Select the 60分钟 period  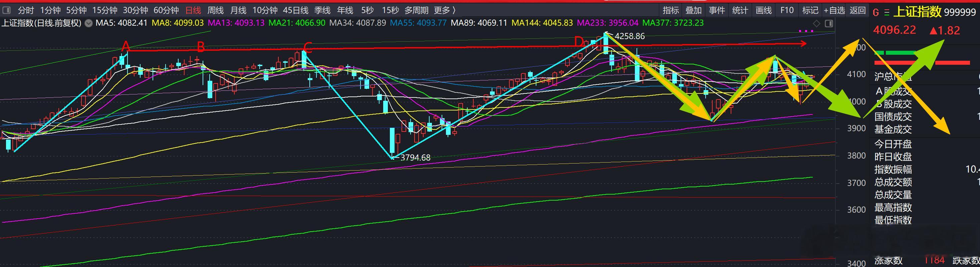point(166,10)
